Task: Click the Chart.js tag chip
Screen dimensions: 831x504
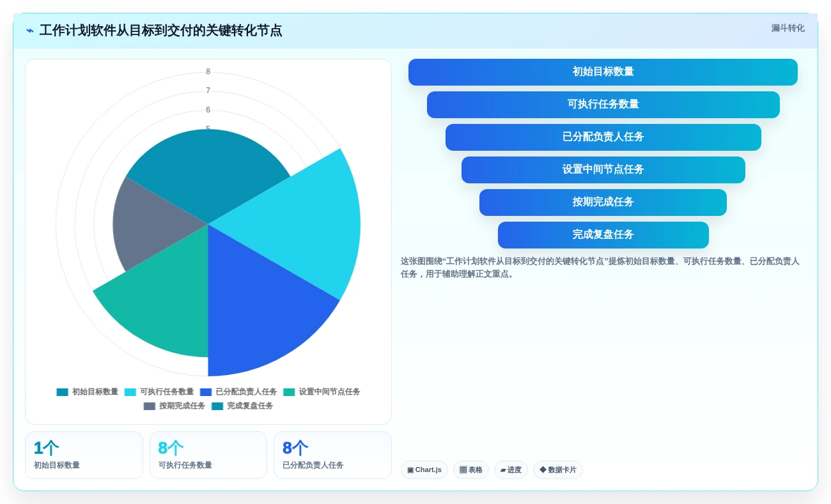Action: pyautogui.click(x=424, y=470)
